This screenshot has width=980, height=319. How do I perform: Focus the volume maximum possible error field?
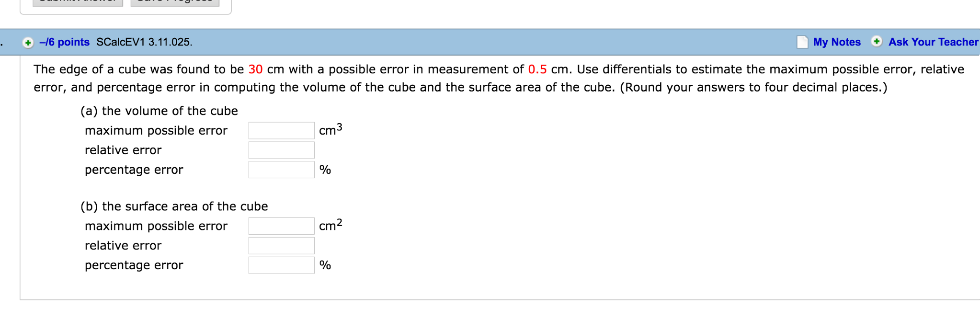pos(281,130)
